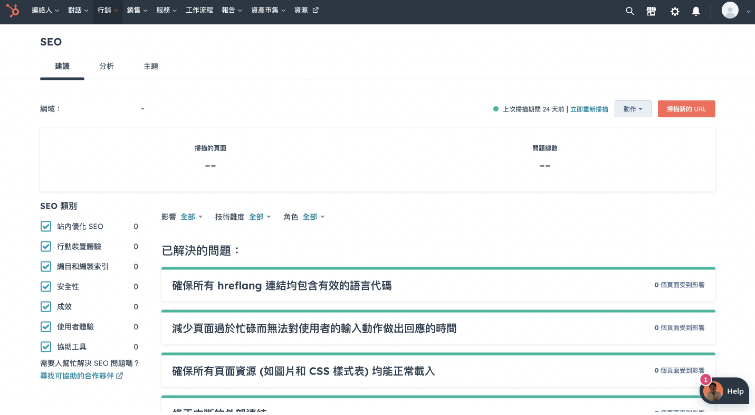The image size is (755, 415).
Task: Click external link icon beside 資源 menu
Action: [x=316, y=11]
